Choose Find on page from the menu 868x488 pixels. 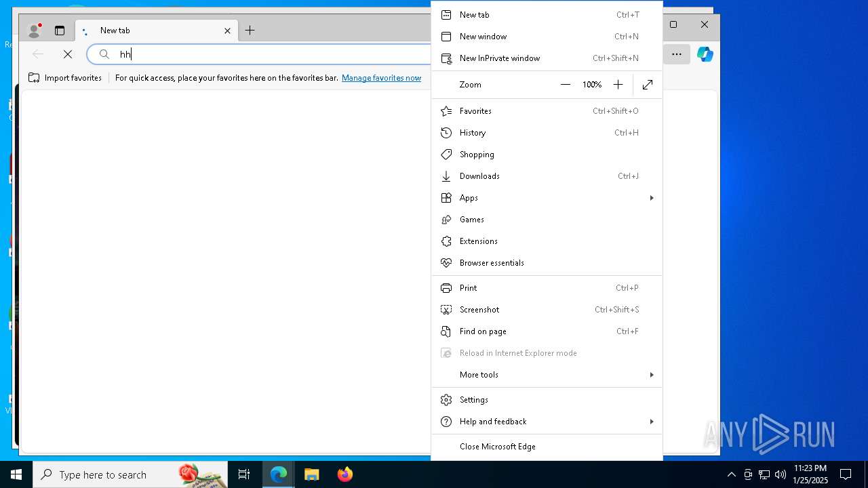pyautogui.click(x=547, y=331)
